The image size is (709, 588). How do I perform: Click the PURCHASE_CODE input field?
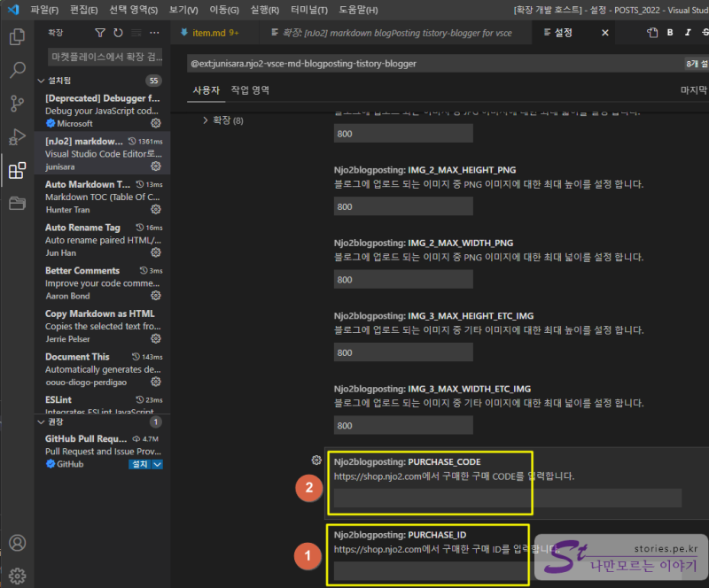(507, 498)
